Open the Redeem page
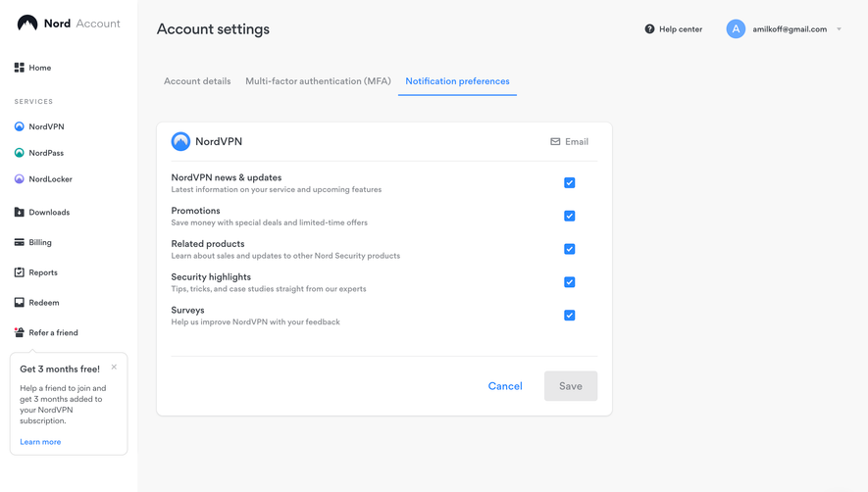Viewport: 868px width, 492px height. [x=44, y=302]
